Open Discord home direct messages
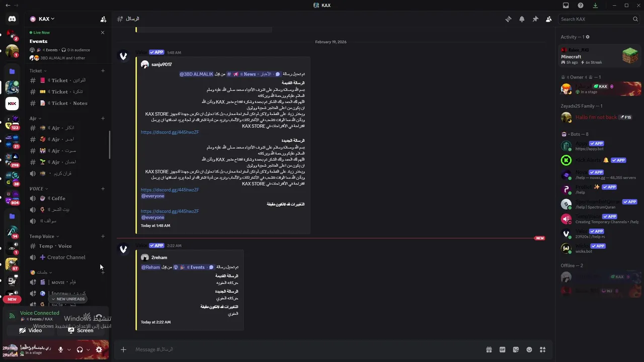 coord(12,19)
